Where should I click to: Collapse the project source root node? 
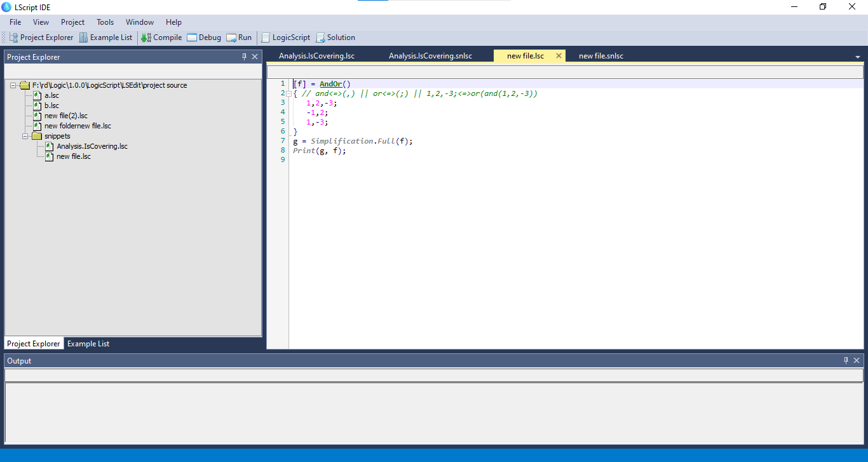13,85
